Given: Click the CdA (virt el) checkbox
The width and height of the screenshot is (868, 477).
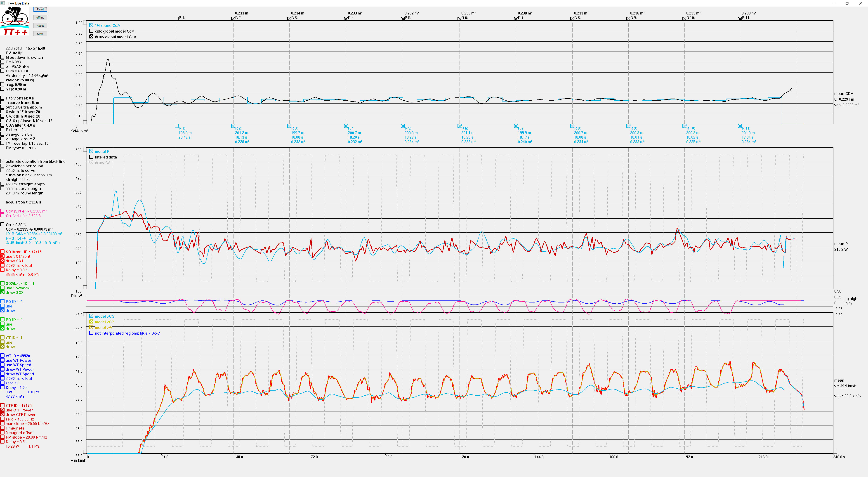Looking at the screenshot, I should [x=2, y=211].
